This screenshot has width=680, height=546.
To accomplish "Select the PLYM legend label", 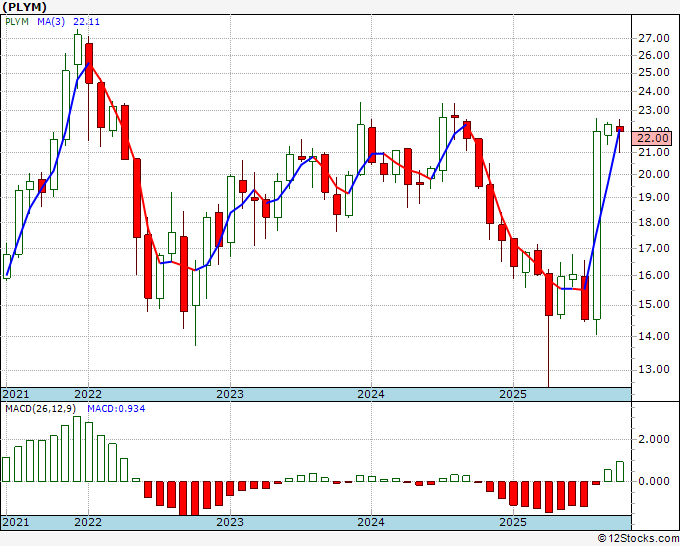I will [17, 22].
